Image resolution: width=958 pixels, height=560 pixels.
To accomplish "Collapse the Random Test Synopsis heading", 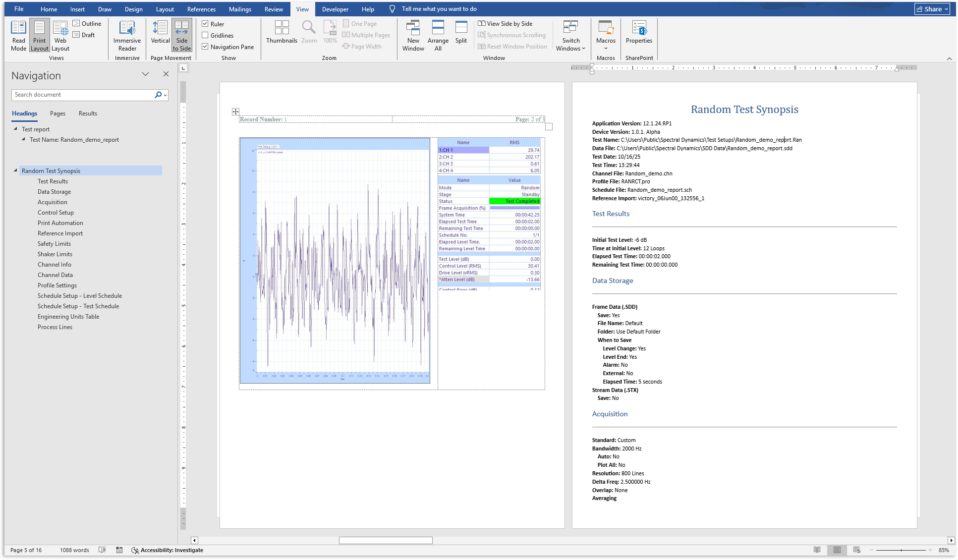I will [15, 170].
